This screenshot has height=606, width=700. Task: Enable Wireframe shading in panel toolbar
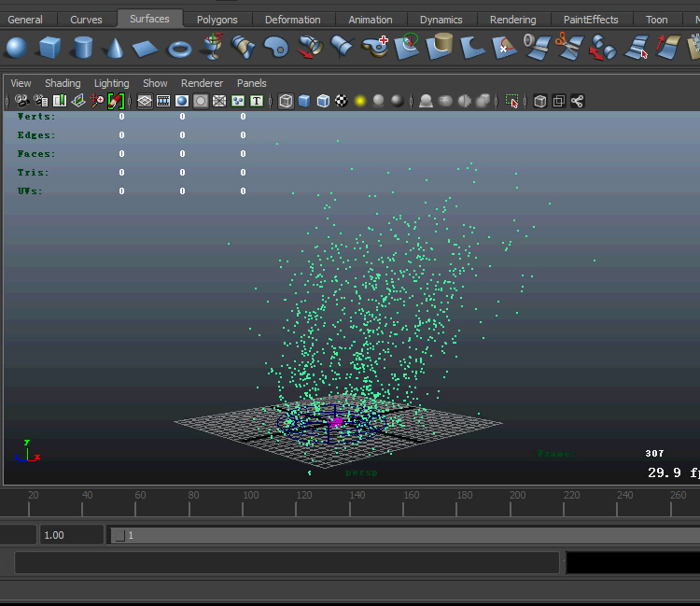pyautogui.click(x=286, y=102)
